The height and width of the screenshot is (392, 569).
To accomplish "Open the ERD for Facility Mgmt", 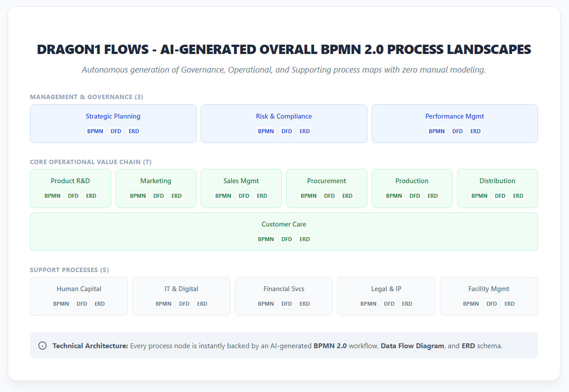I will pyautogui.click(x=509, y=304).
